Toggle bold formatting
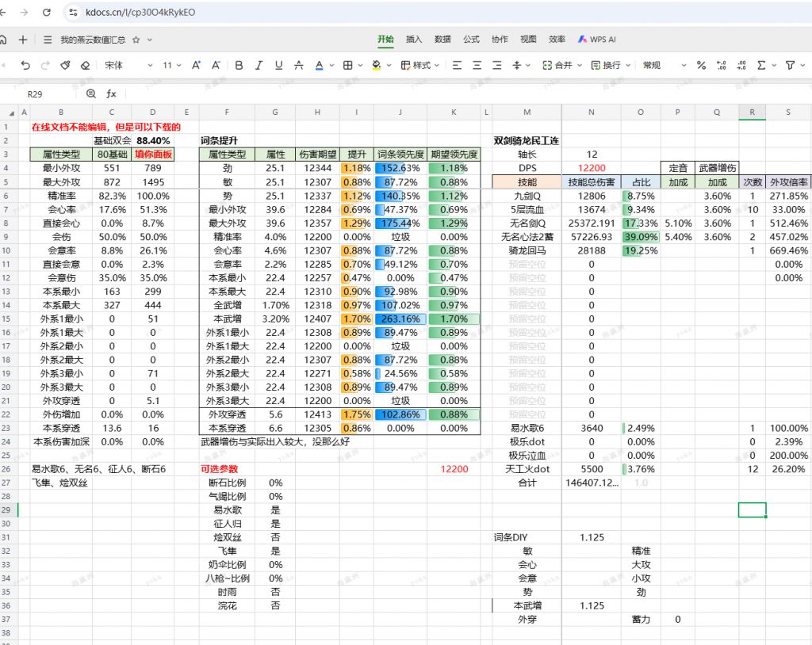Viewport: 812px width, 645px height. pyautogui.click(x=238, y=66)
